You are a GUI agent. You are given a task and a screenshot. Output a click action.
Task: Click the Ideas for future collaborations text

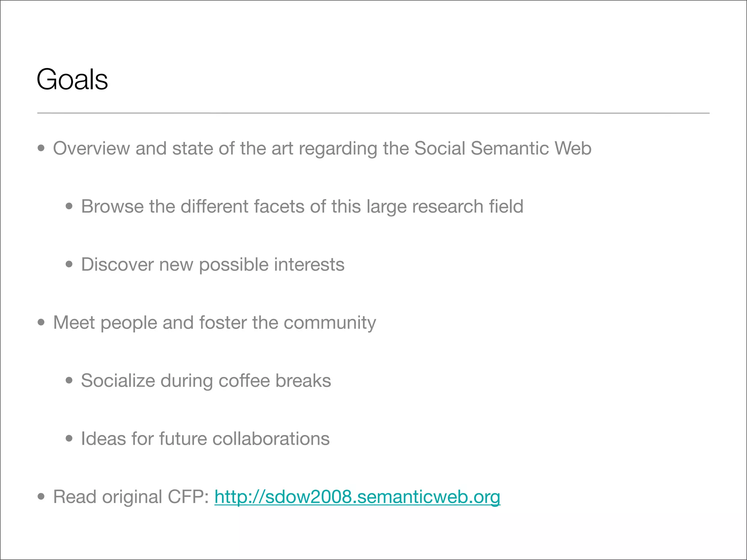point(205,439)
